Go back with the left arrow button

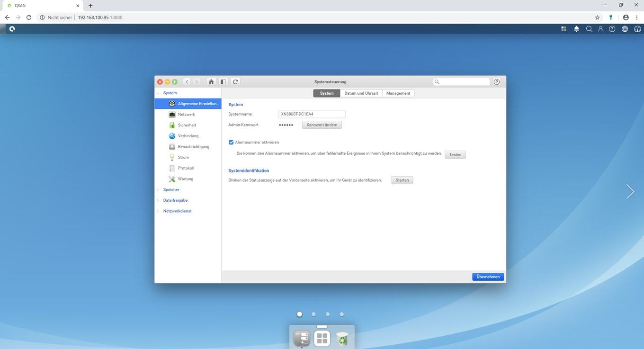(x=187, y=82)
